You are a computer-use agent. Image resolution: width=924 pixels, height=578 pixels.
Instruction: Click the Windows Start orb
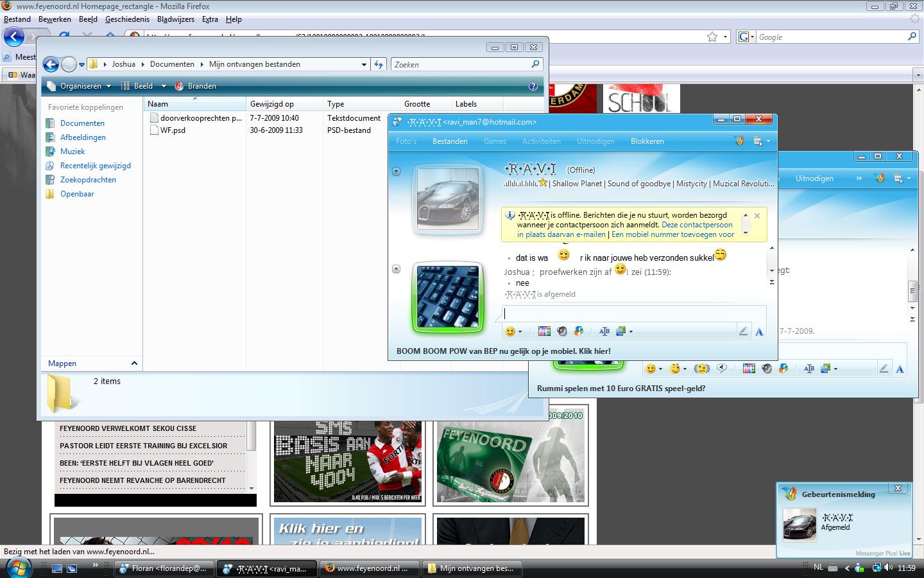tap(17, 568)
